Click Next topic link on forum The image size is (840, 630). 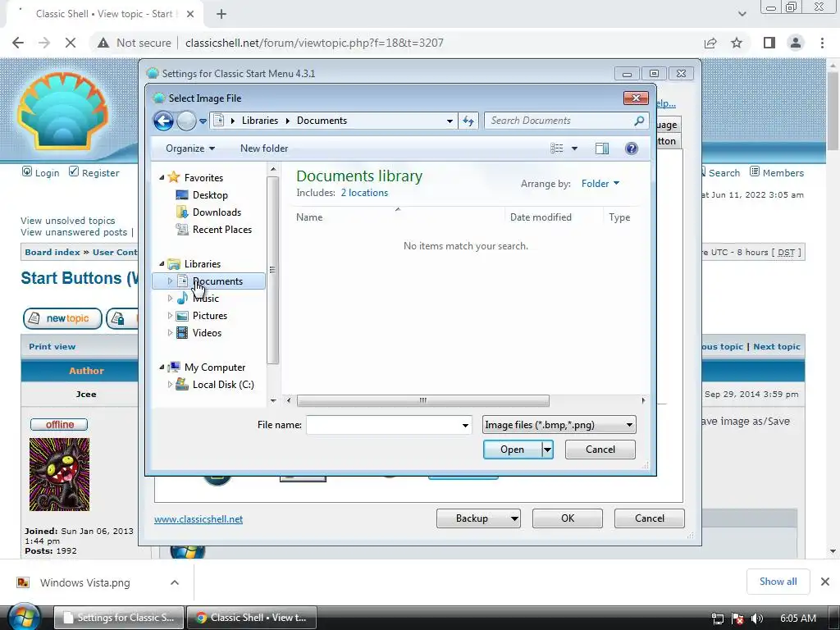pos(777,347)
